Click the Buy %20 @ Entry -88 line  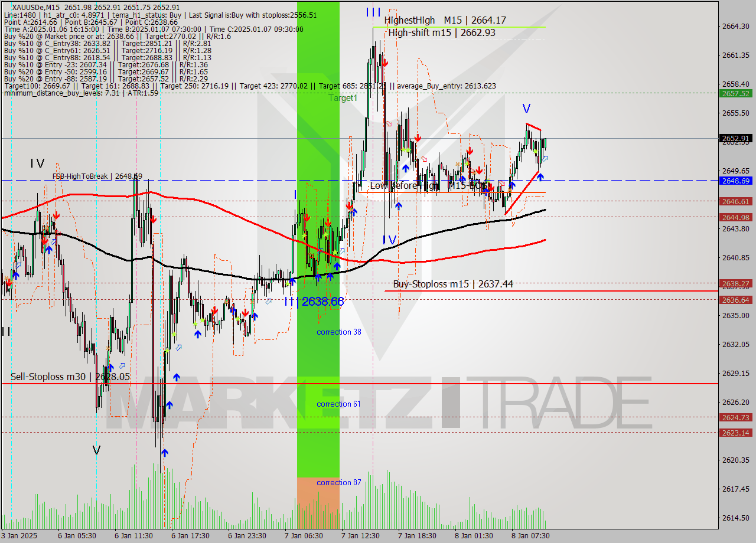click(106, 78)
